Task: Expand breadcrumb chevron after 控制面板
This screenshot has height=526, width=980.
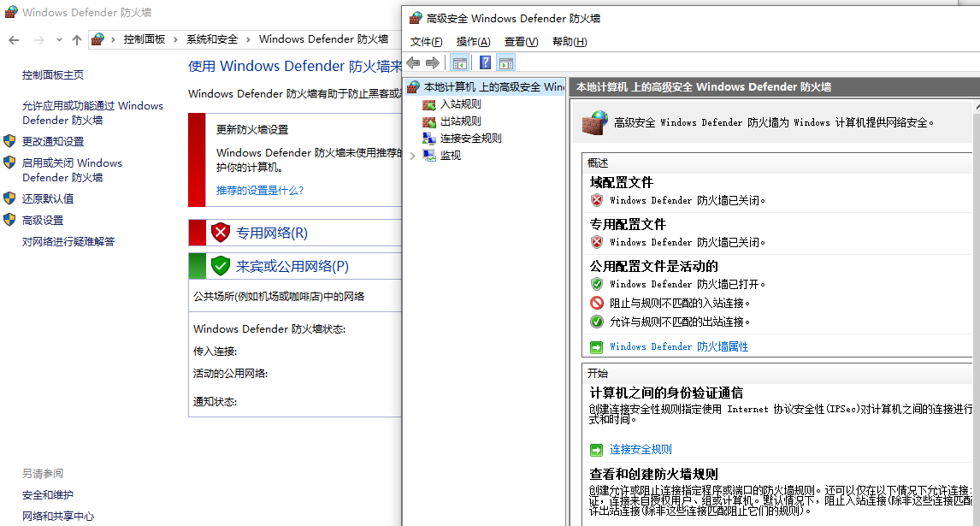Action: coord(175,39)
